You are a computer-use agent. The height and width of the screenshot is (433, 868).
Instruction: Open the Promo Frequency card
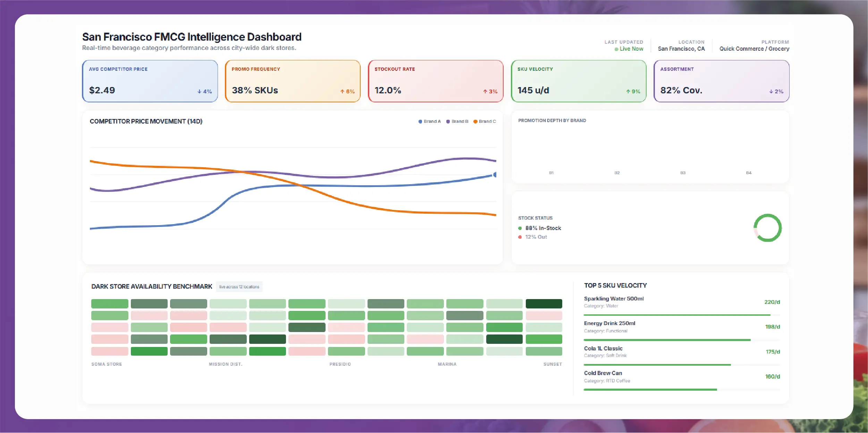tap(293, 81)
